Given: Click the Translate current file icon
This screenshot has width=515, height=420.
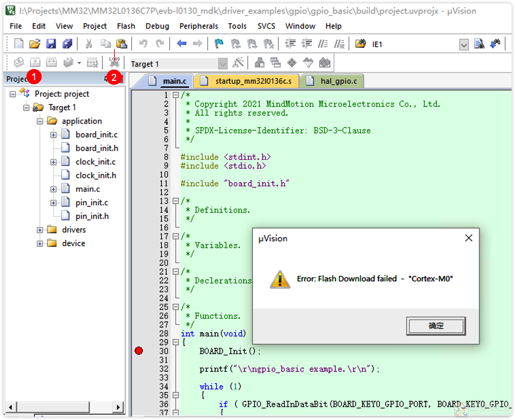Looking at the screenshot, I should point(19,63).
